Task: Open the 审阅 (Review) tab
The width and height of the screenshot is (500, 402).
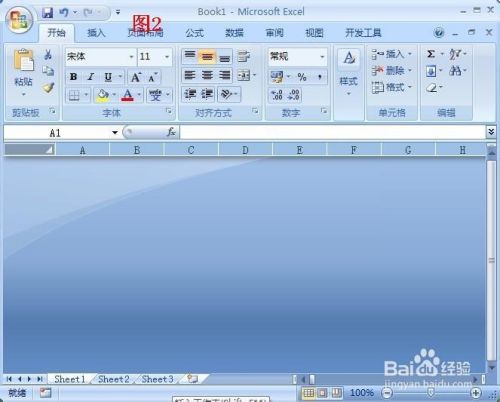Action: [275, 33]
